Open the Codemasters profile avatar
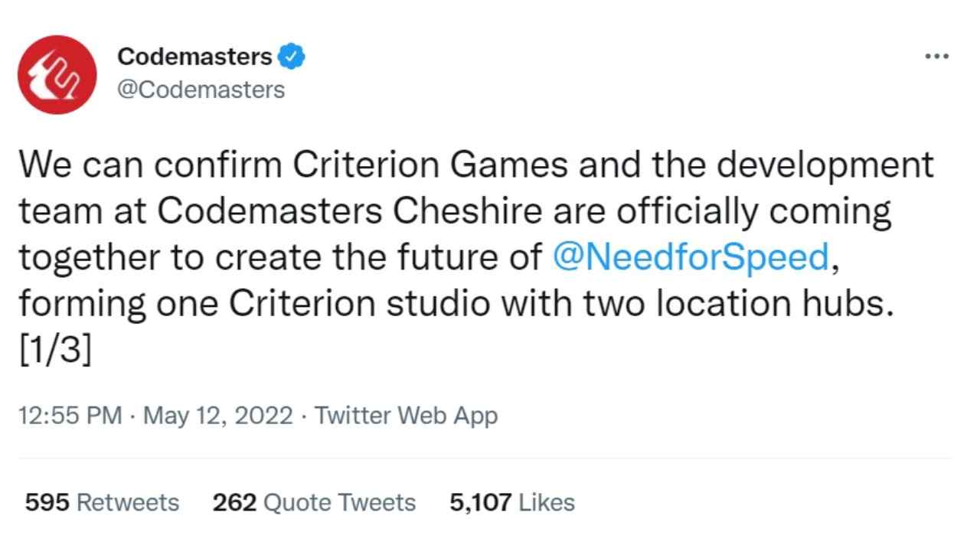The width and height of the screenshot is (980, 545). point(57,74)
